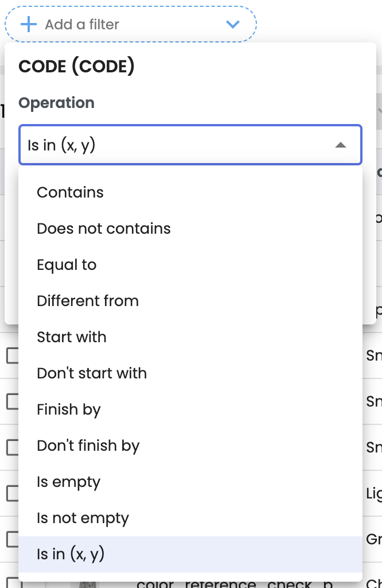The height and width of the screenshot is (588, 382).
Task: Choose the Start with option
Action: (72, 337)
